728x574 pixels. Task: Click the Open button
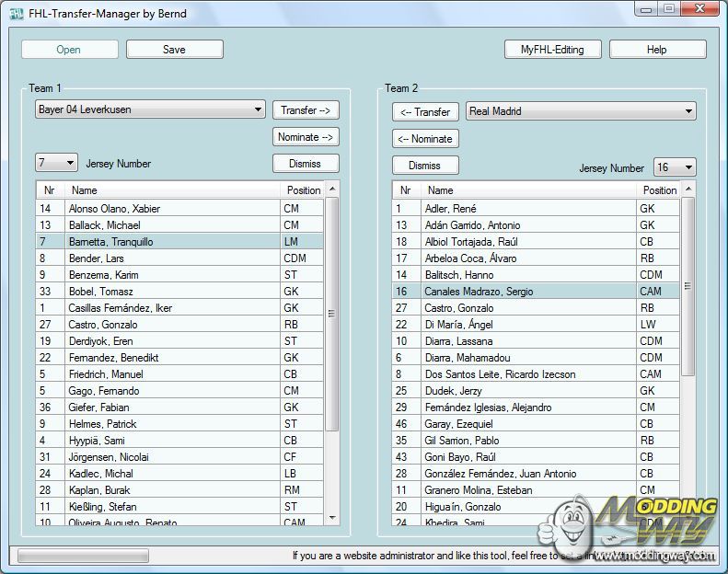pyautogui.click(x=69, y=50)
